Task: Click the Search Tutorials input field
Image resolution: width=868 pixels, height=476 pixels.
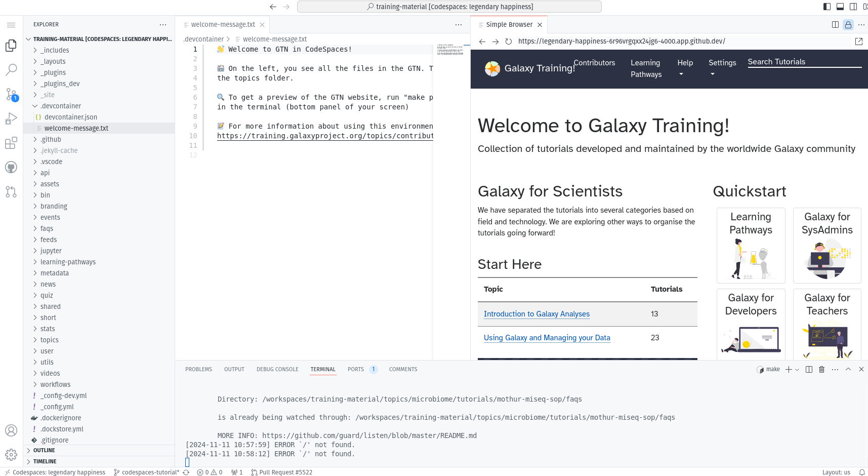Action: point(804,62)
